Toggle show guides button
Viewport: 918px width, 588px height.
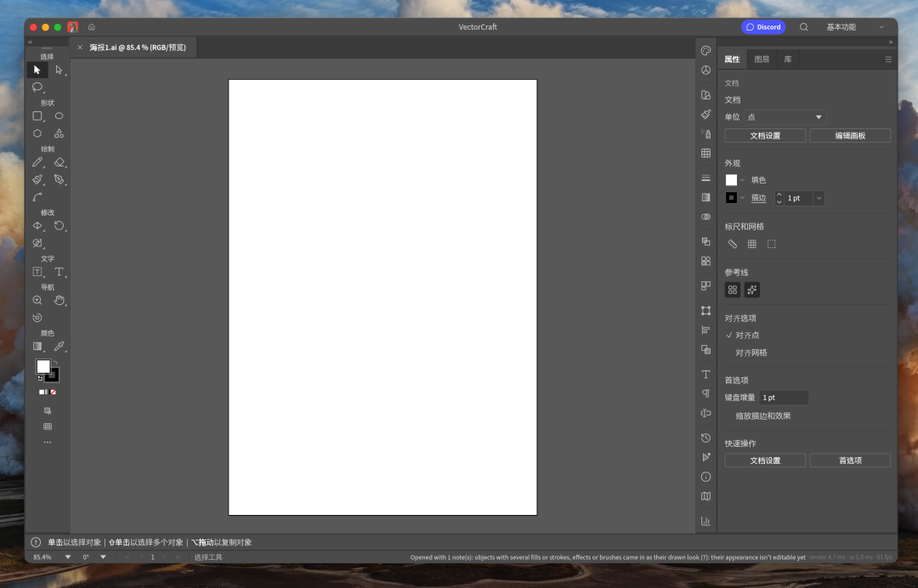pyautogui.click(x=733, y=290)
